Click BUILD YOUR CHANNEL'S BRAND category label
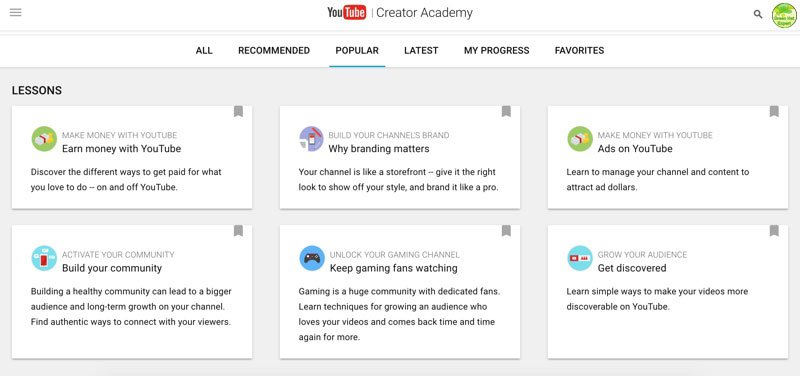800x376 pixels. [x=389, y=135]
